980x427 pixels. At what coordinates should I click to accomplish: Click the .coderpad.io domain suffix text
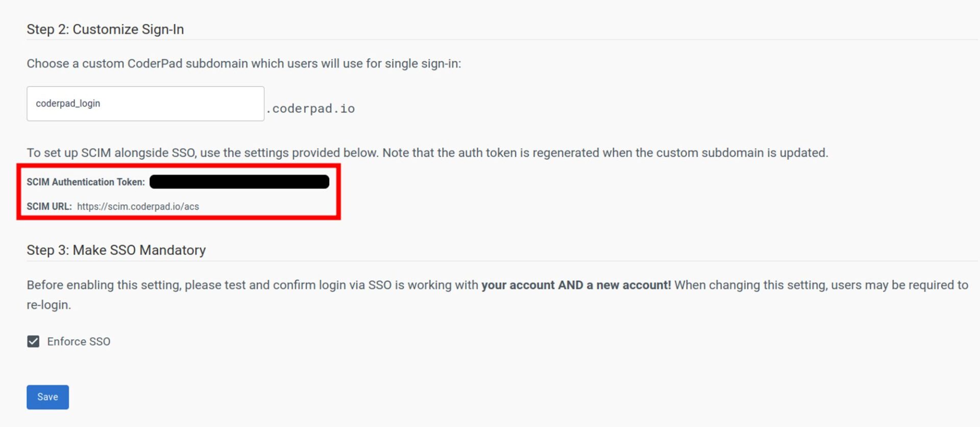pyautogui.click(x=310, y=108)
